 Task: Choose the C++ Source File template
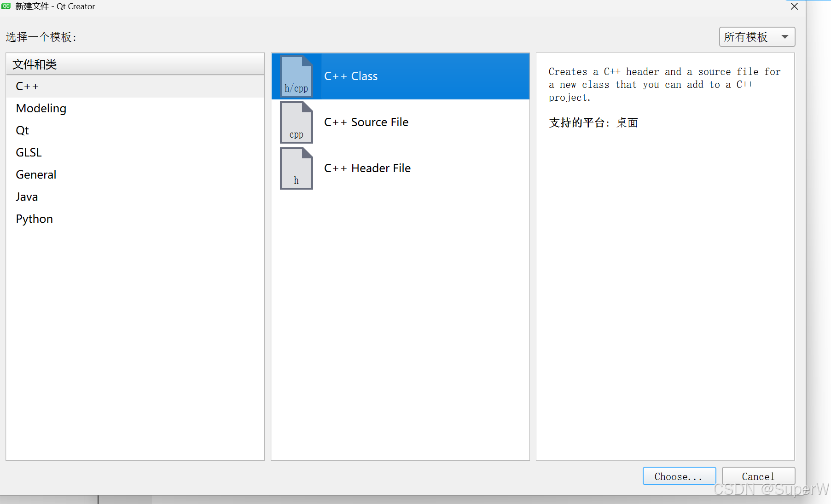[400, 122]
